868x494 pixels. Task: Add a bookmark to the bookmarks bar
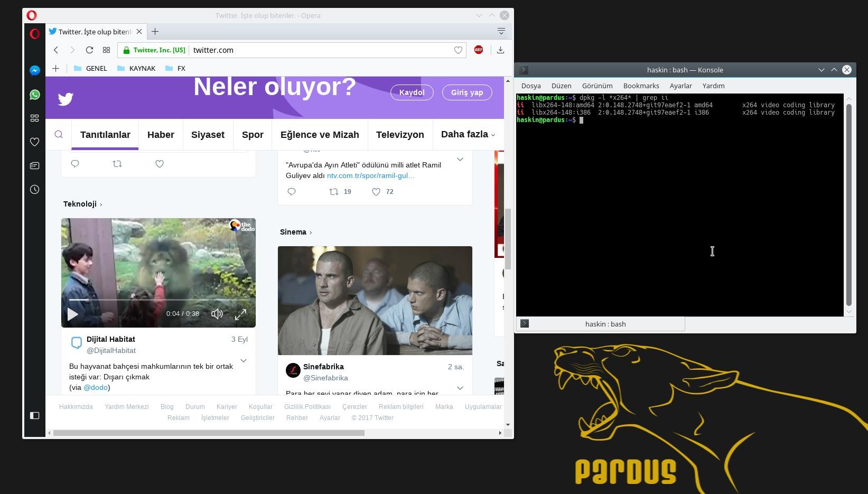(x=55, y=68)
